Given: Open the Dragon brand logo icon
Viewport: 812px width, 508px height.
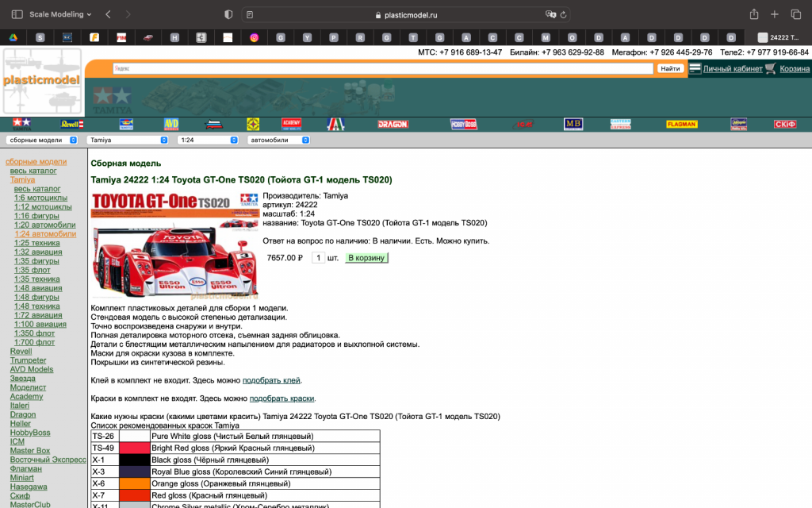Looking at the screenshot, I should click(392, 123).
